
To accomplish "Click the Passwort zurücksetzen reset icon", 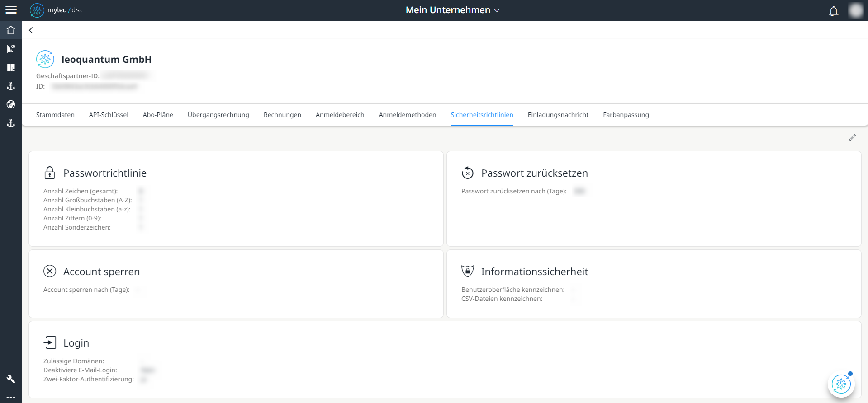I will 468,173.
